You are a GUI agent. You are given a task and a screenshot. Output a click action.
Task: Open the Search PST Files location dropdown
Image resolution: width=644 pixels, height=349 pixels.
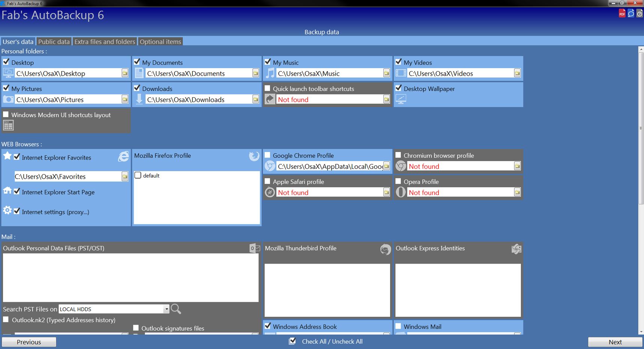pyautogui.click(x=166, y=309)
